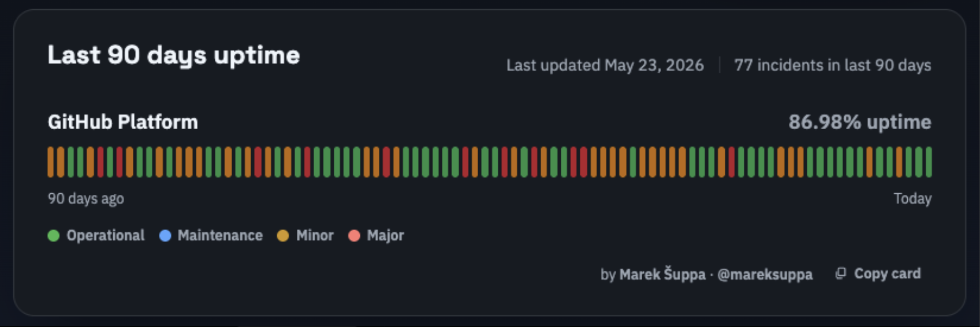
Task: Click the orange Minor legend dot
Action: coord(283,235)
